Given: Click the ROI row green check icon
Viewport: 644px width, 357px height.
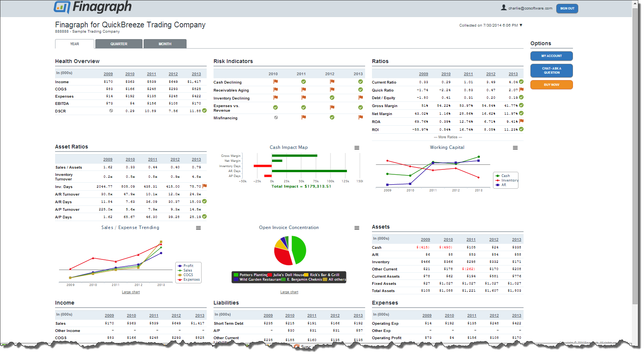Looking at the screenshot, I should tap(521, 129).
